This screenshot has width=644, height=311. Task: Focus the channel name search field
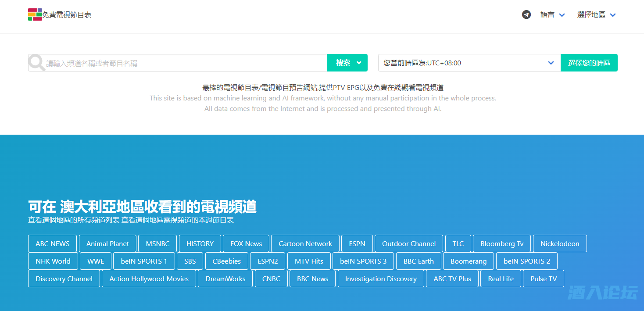pos(184,63)
